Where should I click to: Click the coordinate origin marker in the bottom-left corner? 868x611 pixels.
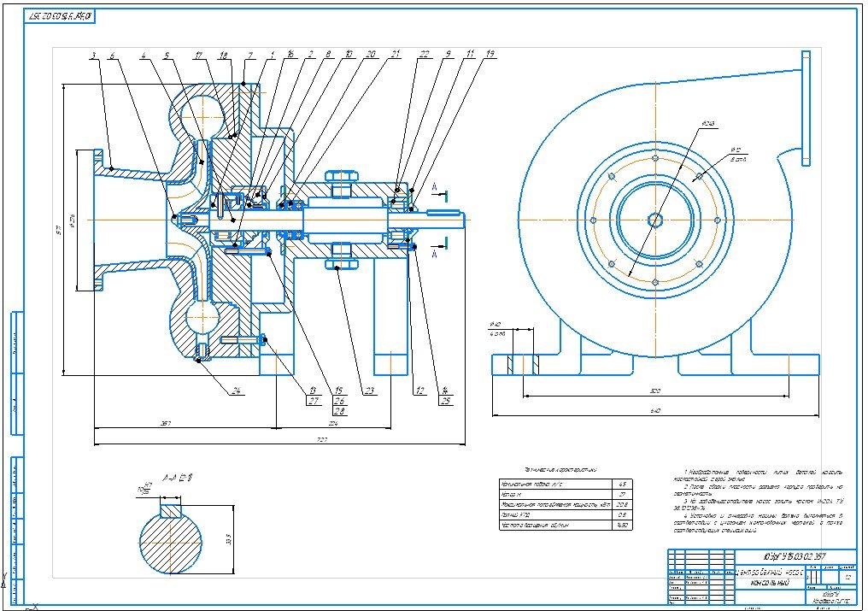click(x=31, y=606)
